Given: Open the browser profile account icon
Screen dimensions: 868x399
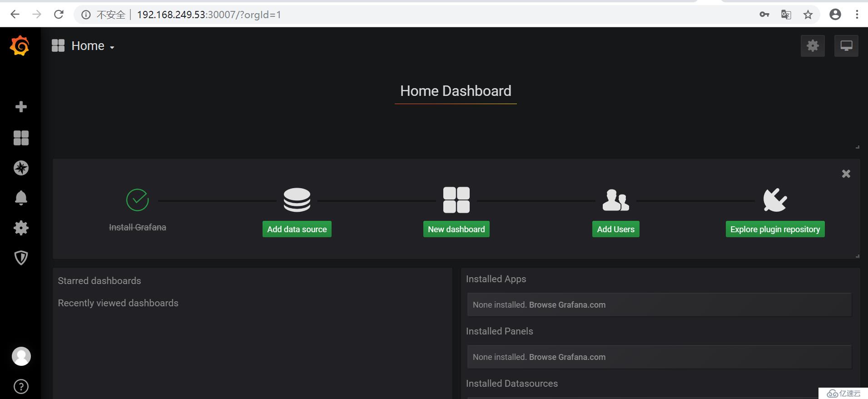Looking at the screenshot, I should 835,15.
